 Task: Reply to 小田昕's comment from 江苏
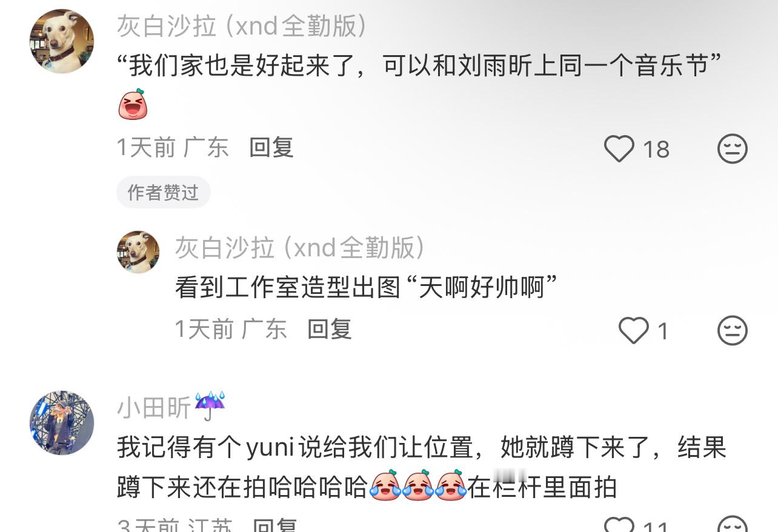click(274, 526)
